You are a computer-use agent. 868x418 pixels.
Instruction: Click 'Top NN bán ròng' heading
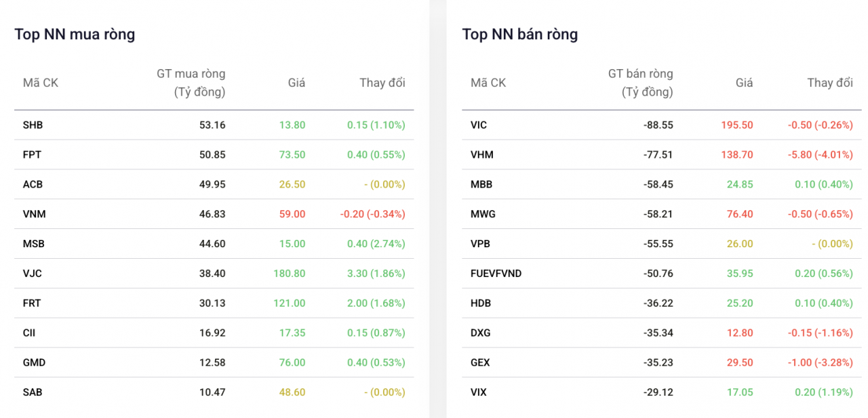point(520,34)
